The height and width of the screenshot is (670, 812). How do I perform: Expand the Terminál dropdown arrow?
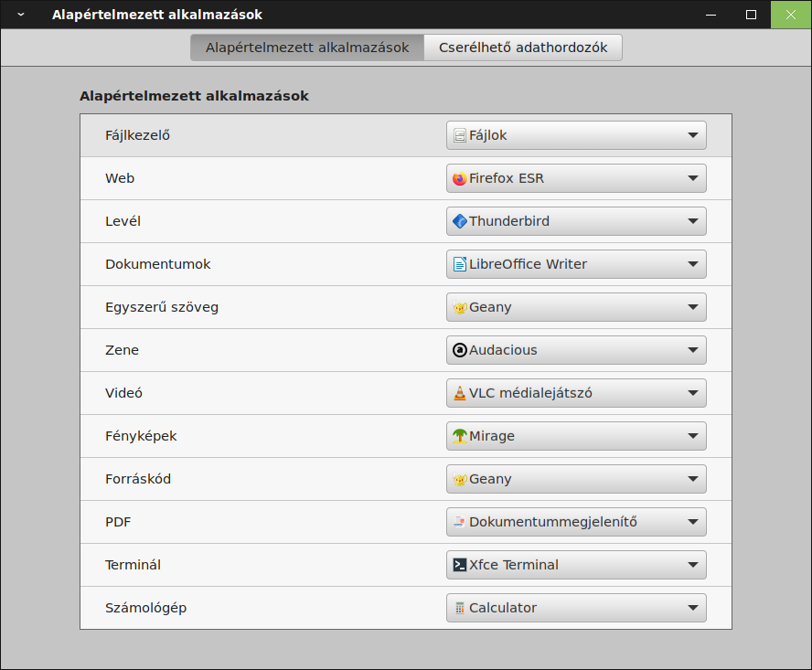(x=693, y=566)
